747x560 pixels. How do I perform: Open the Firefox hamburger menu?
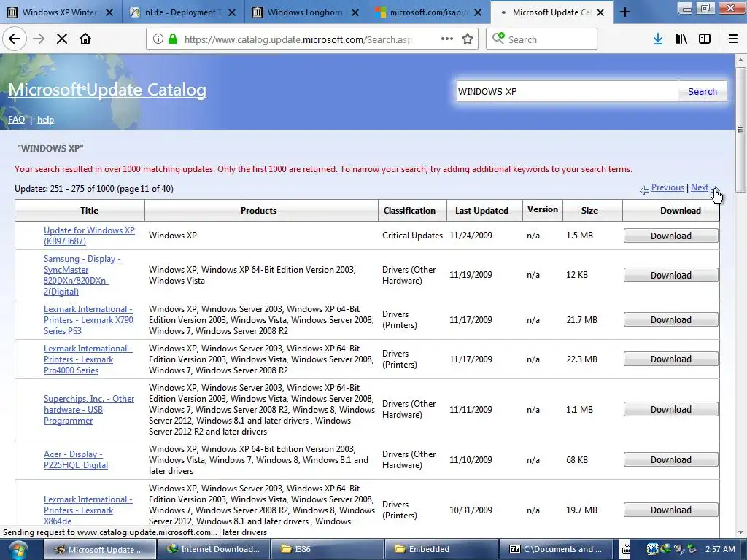(x=733, y=39)
